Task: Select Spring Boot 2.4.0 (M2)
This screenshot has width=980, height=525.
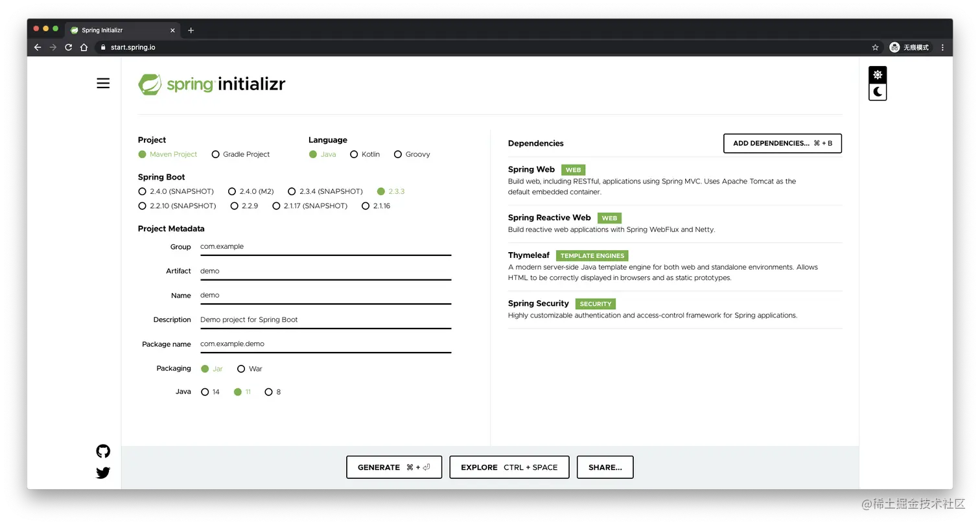Action: tap(251, 191)
